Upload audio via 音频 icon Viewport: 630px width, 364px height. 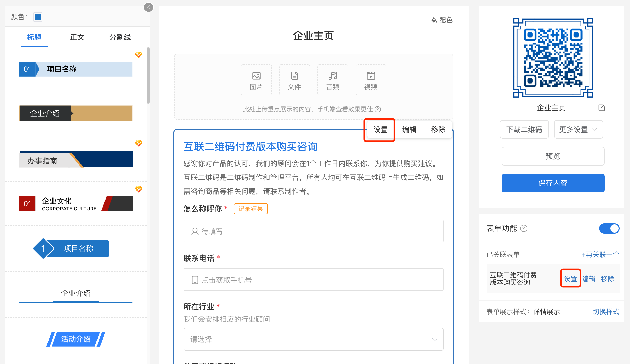pyautogui.click(x=333, y=80)
